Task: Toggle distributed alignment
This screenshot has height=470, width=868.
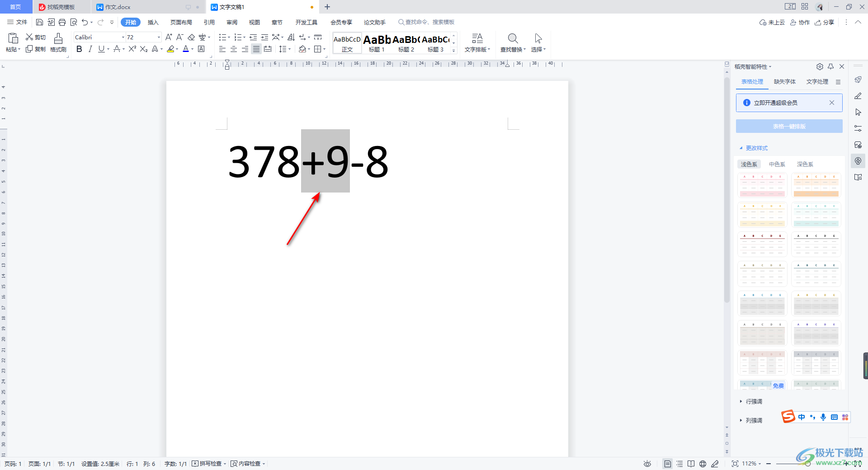Action: (268, 49)
